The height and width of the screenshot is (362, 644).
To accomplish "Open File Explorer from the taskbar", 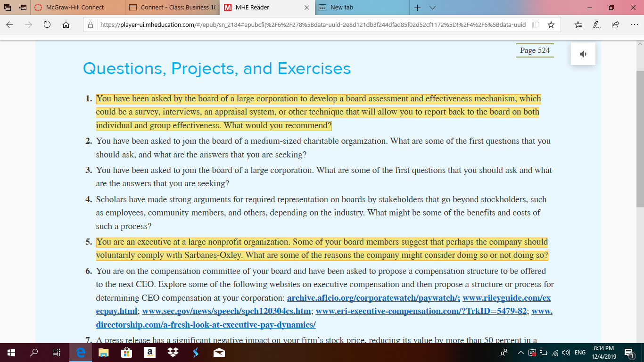I will click(x=103, y=353).
